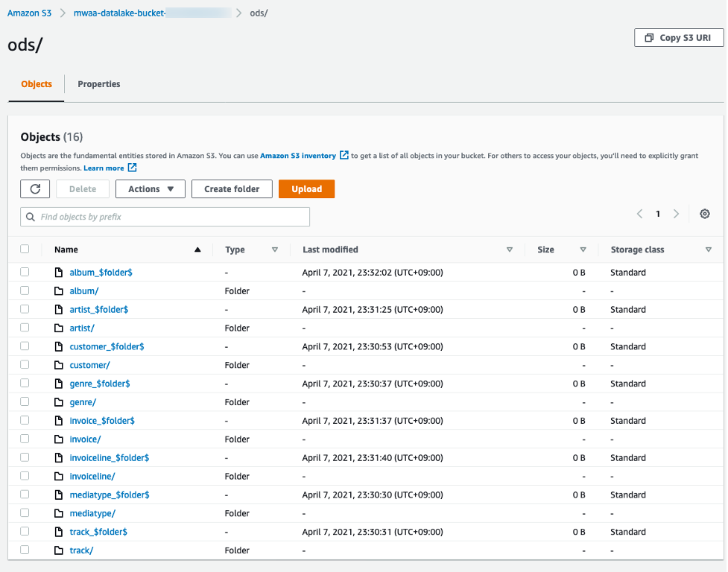Select the Objects tab
The width and height of the screenshot is (728, 572).
click(37, 84)
